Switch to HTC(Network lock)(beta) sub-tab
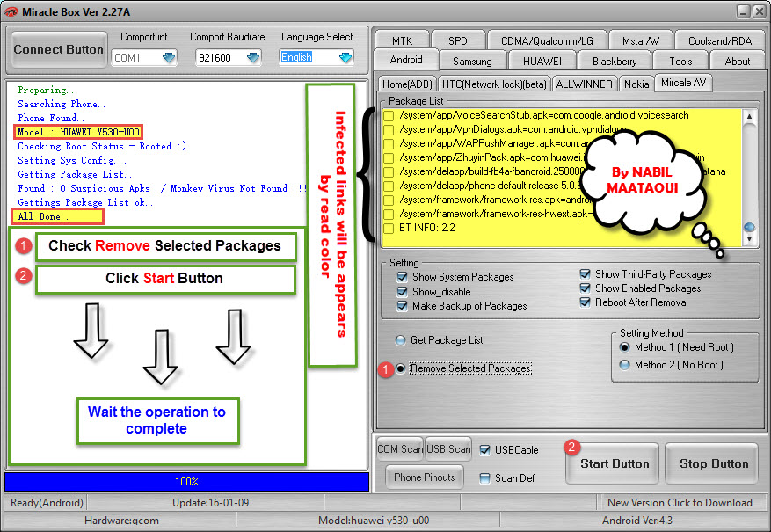 [x=494, y=84]
